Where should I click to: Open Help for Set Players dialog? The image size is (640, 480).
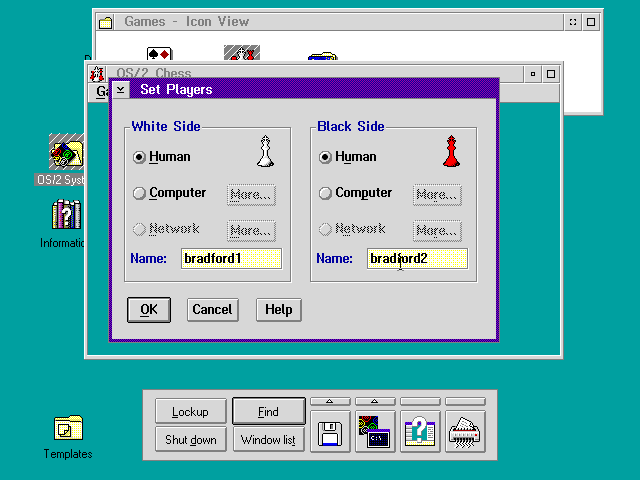click(279, 310)
